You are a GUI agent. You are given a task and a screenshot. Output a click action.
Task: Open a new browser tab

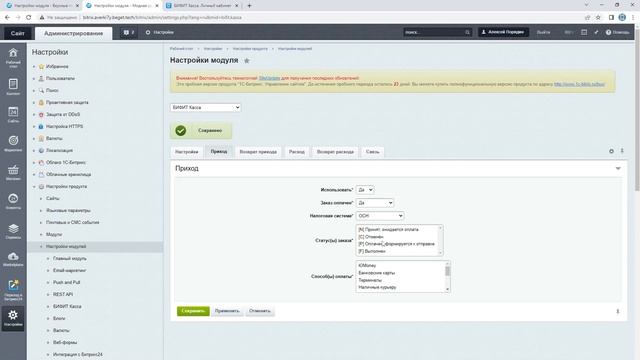click(x=249, y=6)
